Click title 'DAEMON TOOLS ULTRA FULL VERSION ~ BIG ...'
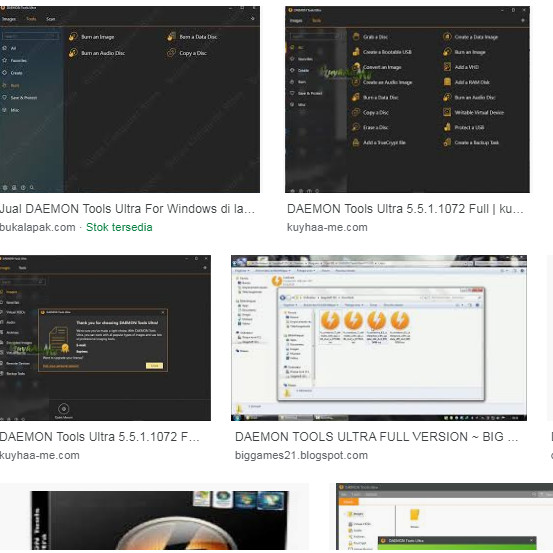553x553 pixels. [x=376, y=437]
